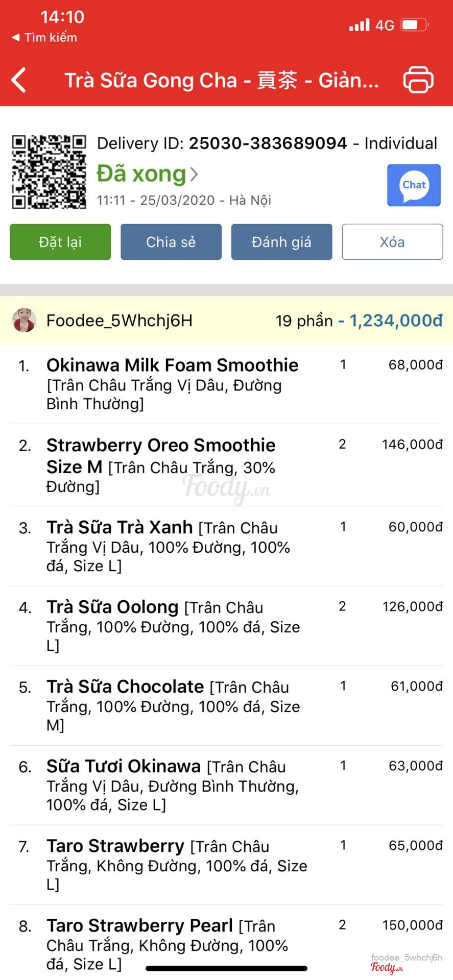Expand order status chevron beside Đã xong
This screenshot has width=453, height=980.
tap(194, 175)
